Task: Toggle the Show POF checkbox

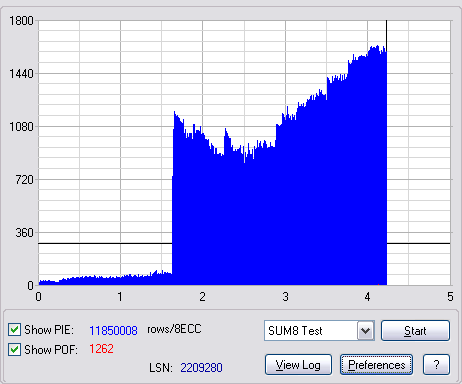Action: (x=14, y=350)
